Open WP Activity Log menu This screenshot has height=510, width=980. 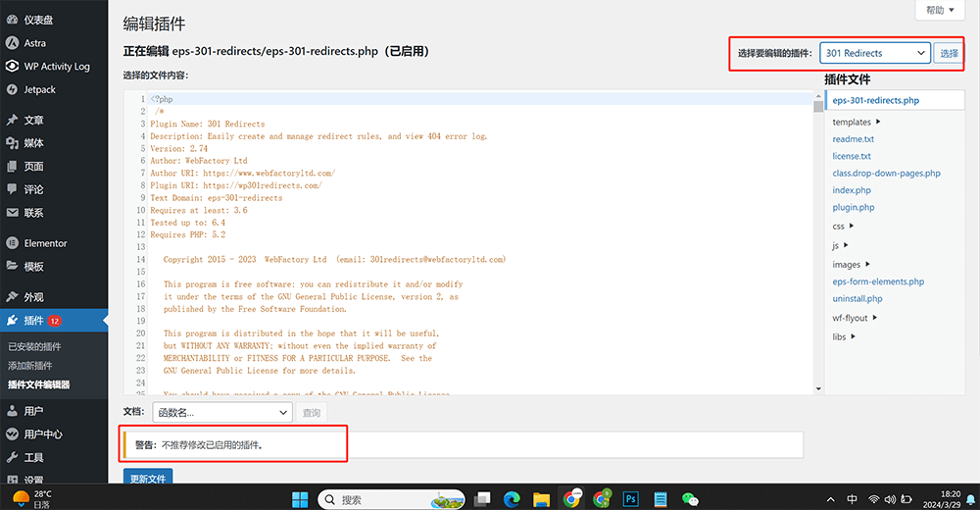[56, 67]
